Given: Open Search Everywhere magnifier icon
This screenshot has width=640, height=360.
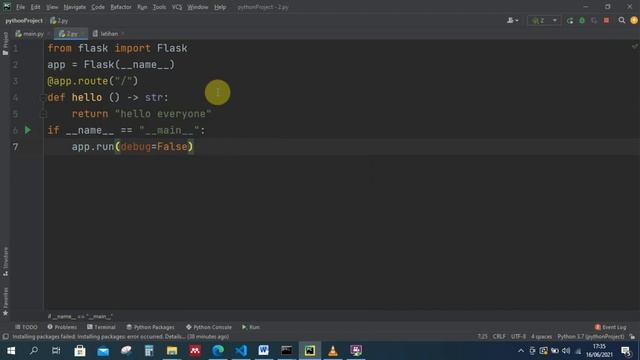Looking at the screenshot, I should pos(622,20).
